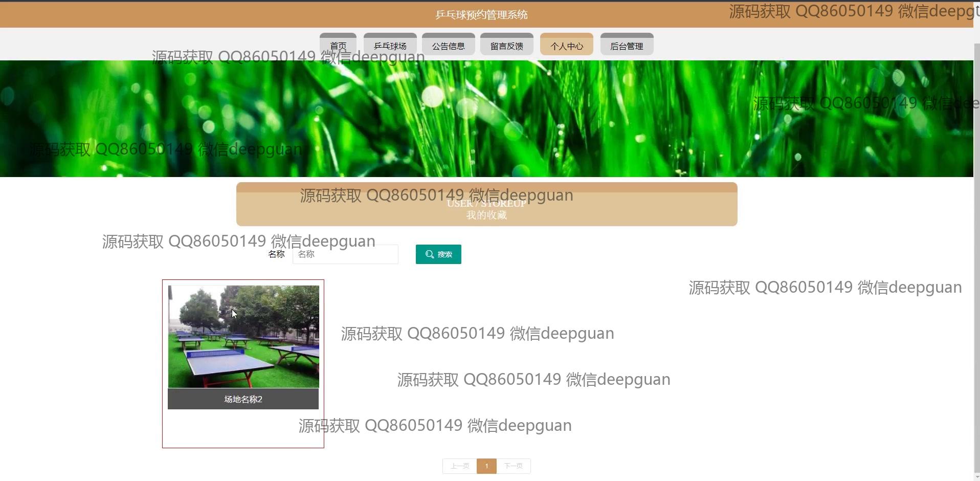Go to the 首页 home tab

338,46
